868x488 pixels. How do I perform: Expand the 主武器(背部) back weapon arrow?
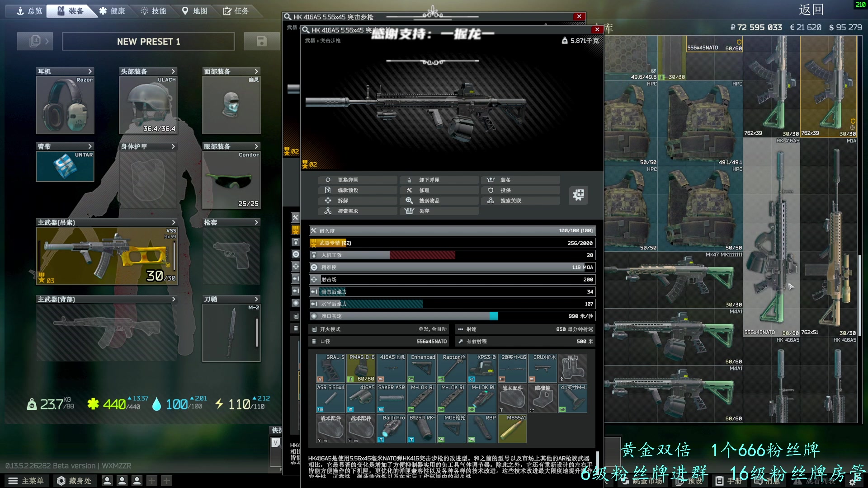click(173, 299)
